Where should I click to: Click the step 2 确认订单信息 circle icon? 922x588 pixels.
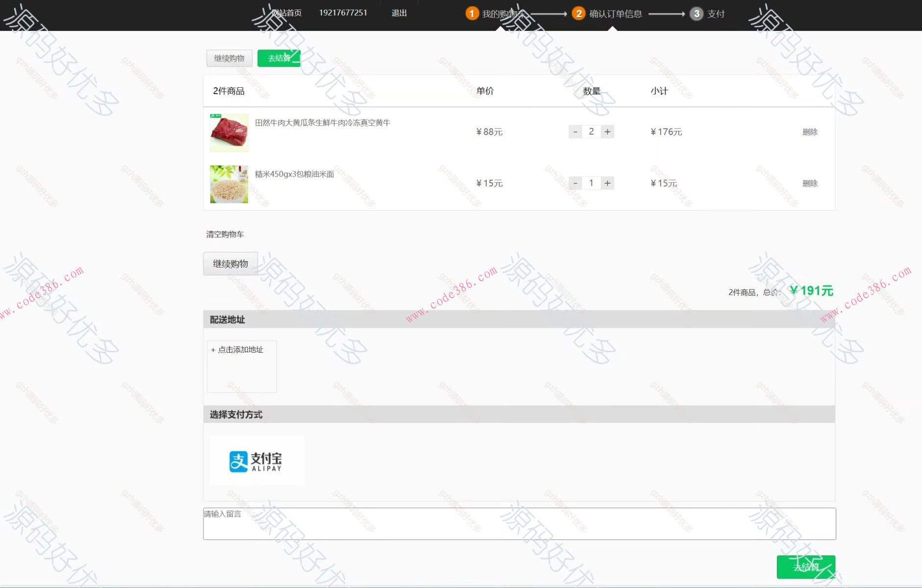[579, 13]
